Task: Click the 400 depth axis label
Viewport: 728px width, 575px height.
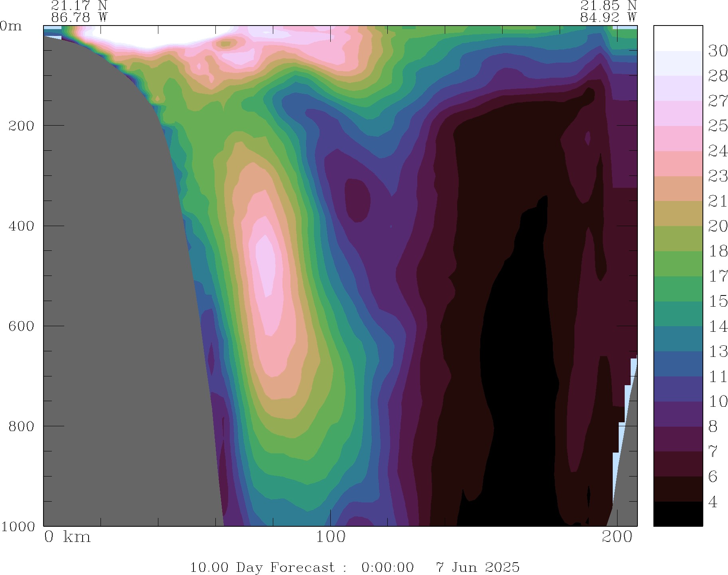Action: coord(22,226)
